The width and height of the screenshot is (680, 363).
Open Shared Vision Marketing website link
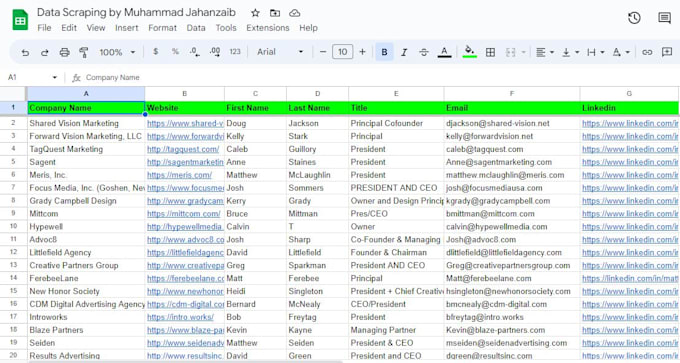(x=185, y=123)
